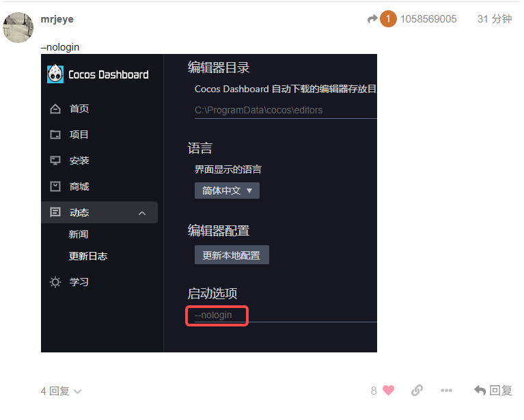Like the post with heart icon
Image resolution: width=524 pixels, height=420 pixels.
coord(388,390)
